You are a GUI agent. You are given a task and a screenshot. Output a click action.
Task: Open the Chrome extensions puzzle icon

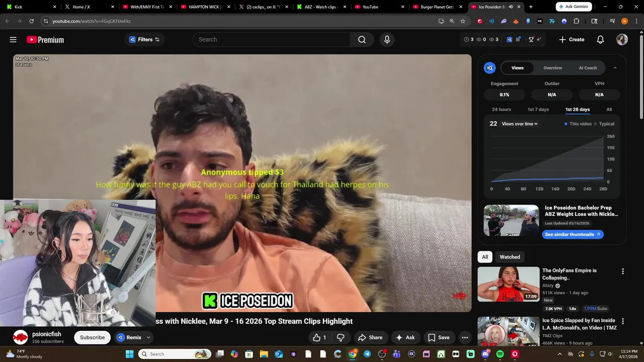tap(576, 21)
